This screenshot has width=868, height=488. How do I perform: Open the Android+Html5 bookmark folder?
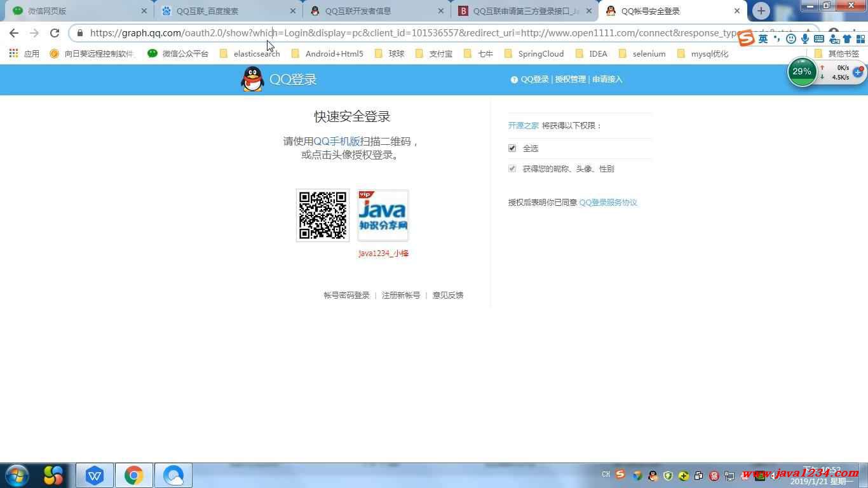click(327, 54)
